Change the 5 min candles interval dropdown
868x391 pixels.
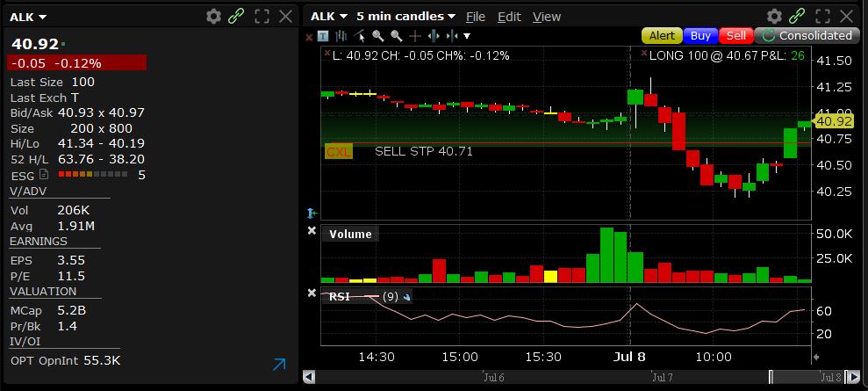tap(405, 17)
